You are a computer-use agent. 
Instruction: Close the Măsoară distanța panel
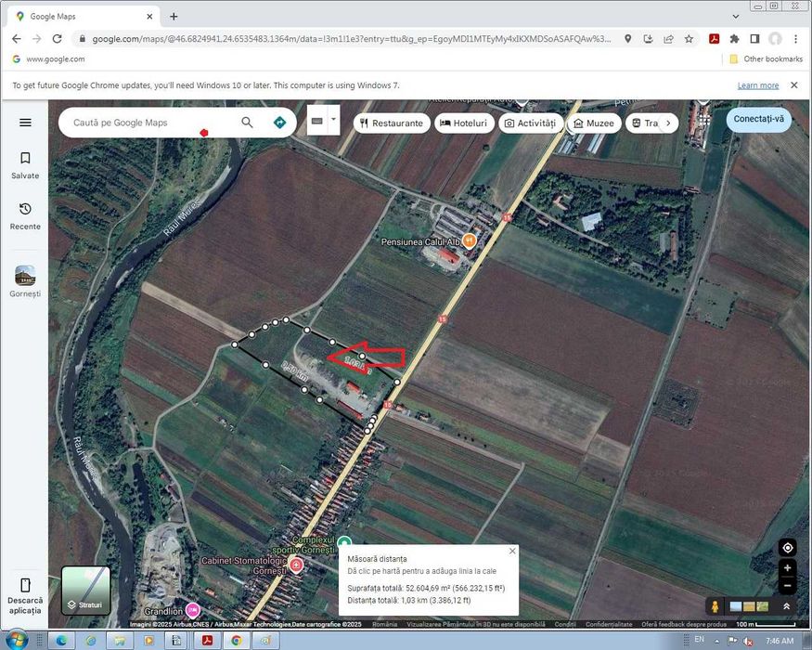[x=512, y=551]
